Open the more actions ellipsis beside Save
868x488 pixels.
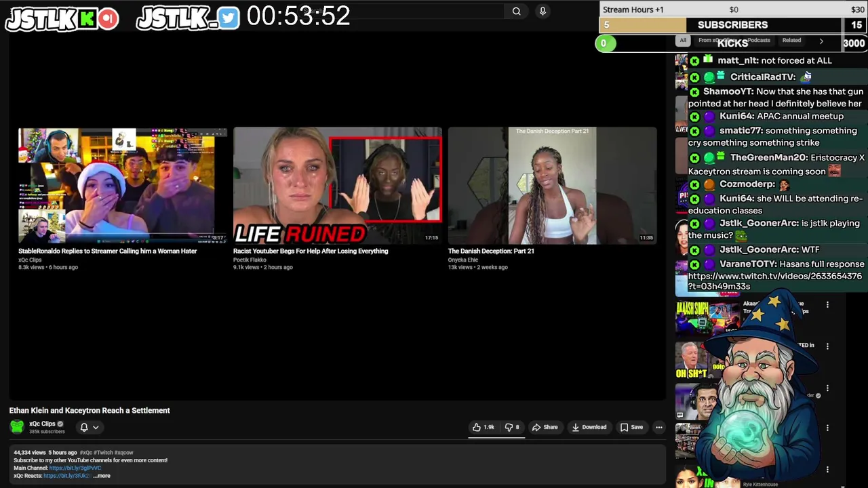coord(658,427)
